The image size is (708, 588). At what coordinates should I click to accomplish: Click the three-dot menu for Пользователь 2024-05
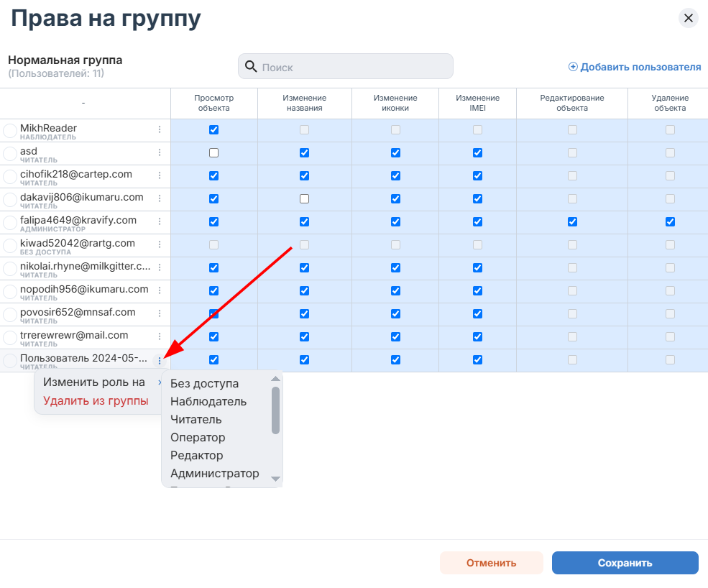pos(160,360)
